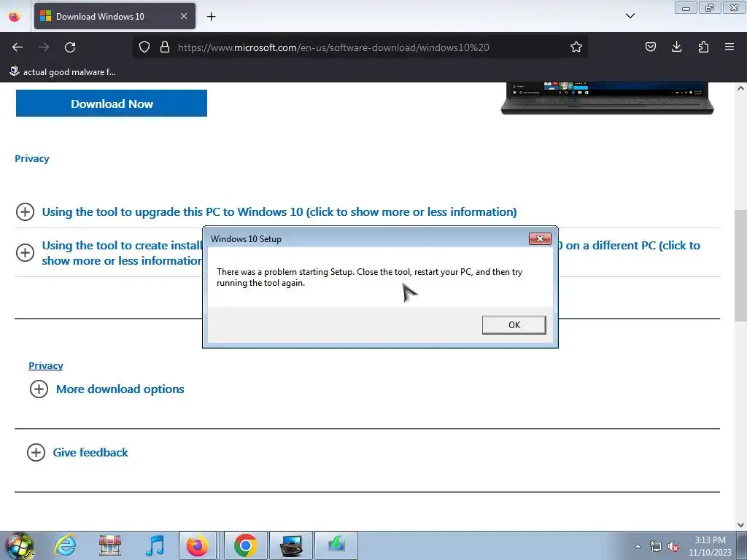Click the Firefox logo at the tab bar's left
The image size is (747, 560).
point(15,16)
